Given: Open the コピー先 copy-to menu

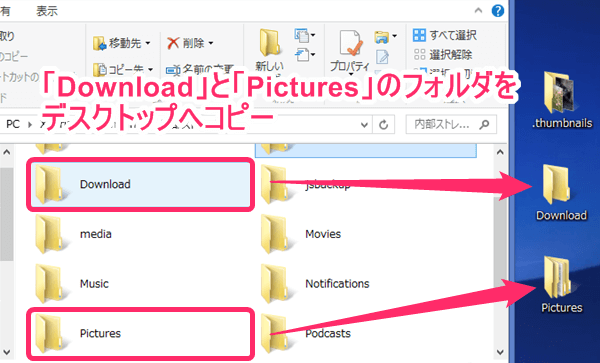Looking at the screenshot, I should [x=123, y=69].
